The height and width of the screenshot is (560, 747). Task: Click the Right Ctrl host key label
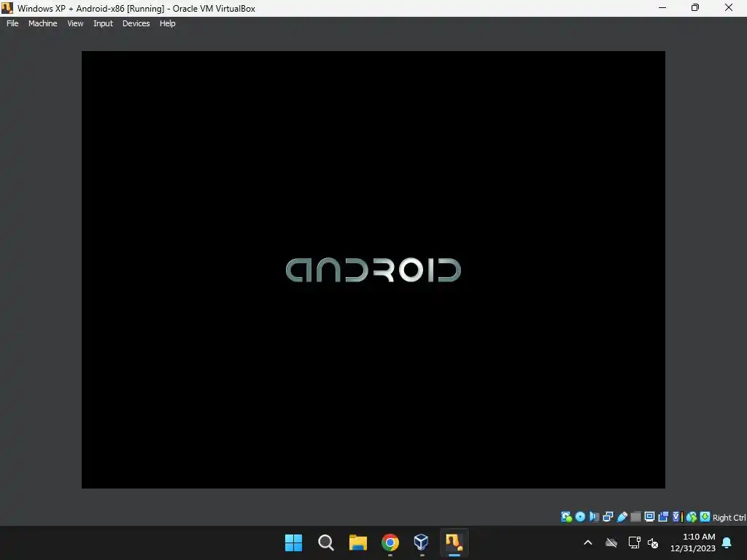[x=729, y=518]
